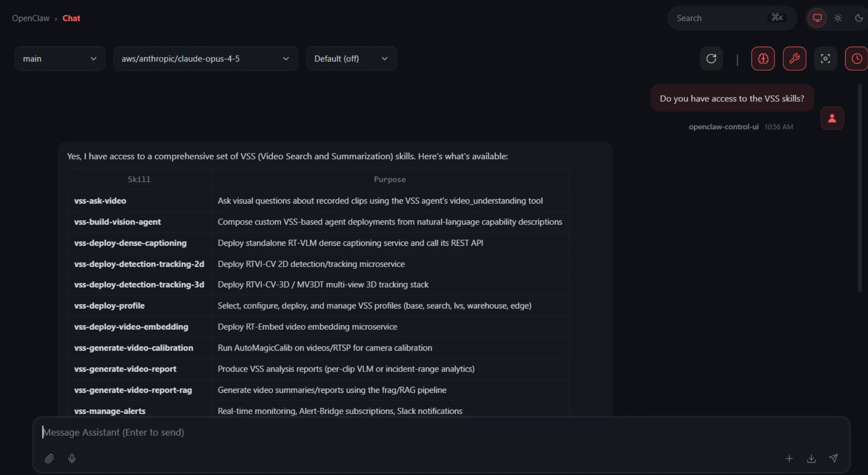Screen dimensions: 868x475
Task: Open the Default (off) dropdown
Action: [x=351, y=59]
